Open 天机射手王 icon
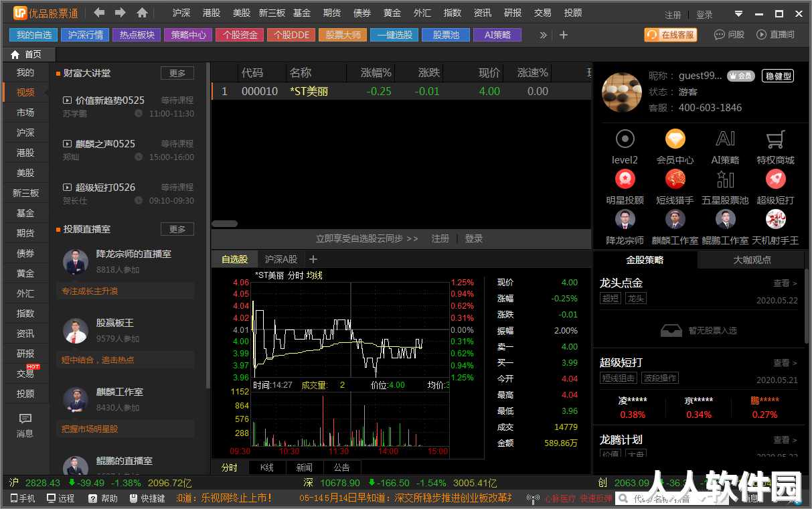Screen dimensions: 812x509 pyautogui.click(x=775, y=219)
